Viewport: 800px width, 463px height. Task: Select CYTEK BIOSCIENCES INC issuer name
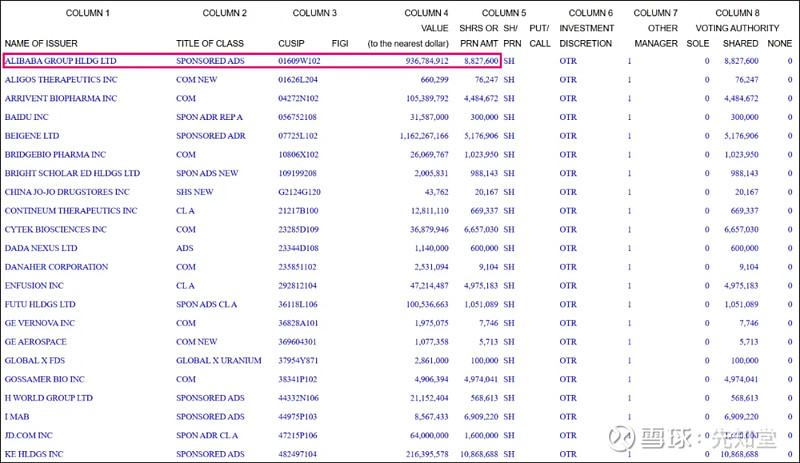click(56, 229)
